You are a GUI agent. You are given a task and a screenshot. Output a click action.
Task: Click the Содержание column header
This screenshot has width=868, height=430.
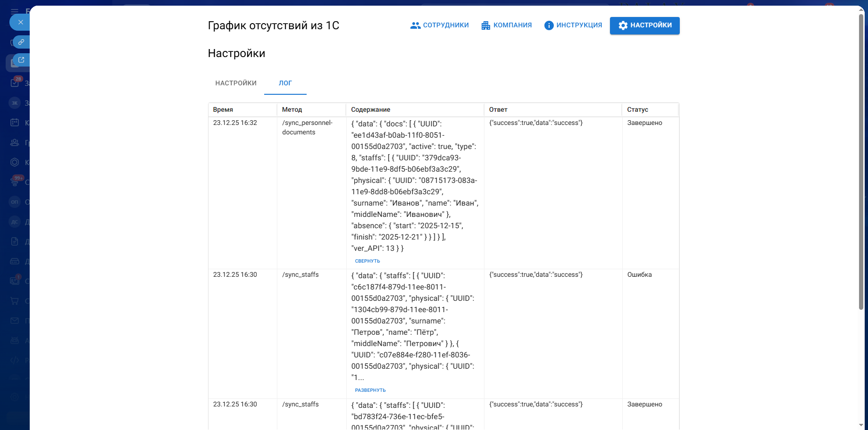(370, 109)
